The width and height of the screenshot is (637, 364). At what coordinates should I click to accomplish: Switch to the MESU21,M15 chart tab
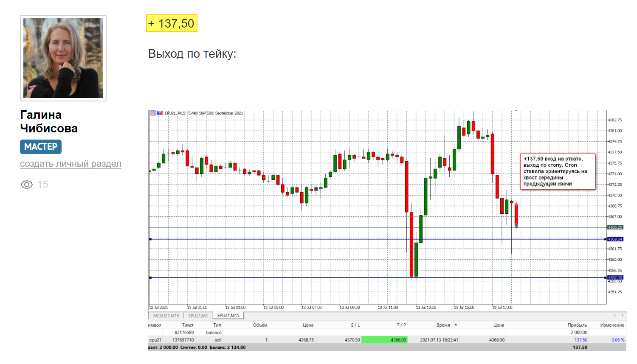(x=166, y=316)
